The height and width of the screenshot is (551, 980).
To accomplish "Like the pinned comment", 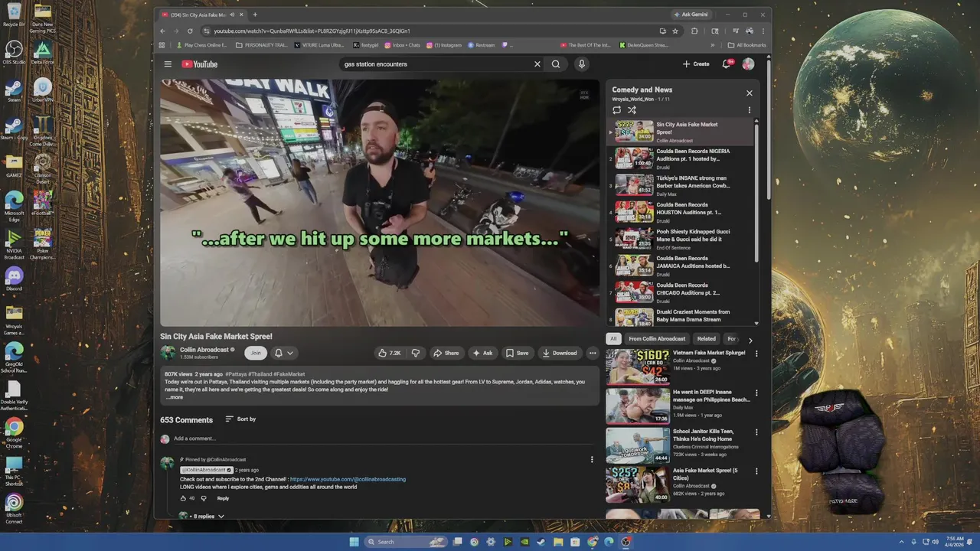I will [183, 498].
